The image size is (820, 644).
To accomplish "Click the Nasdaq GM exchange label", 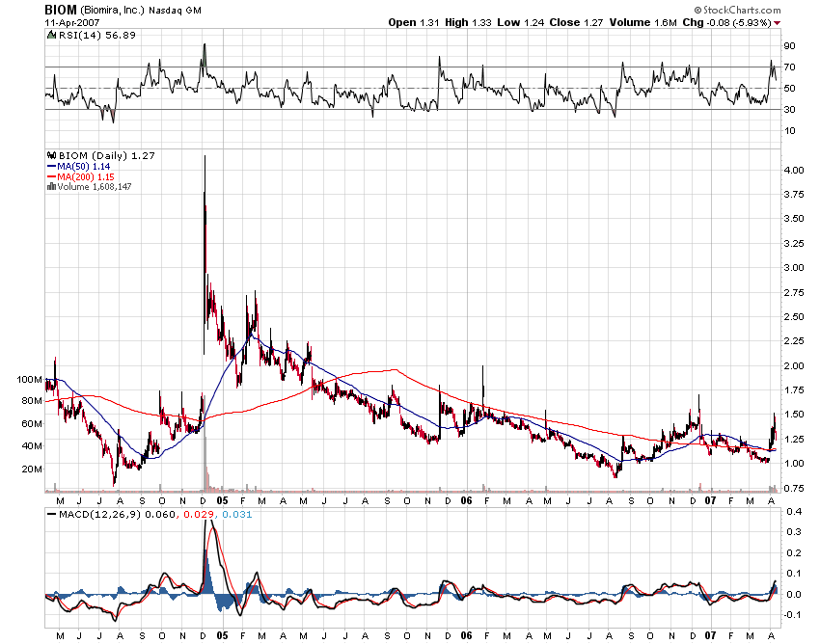I will click(175, 11).
